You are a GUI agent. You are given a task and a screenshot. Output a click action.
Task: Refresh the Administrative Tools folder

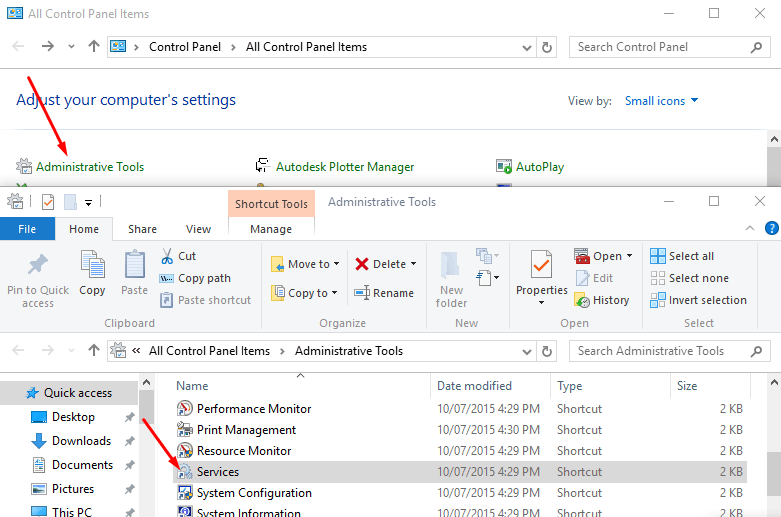pos(546,351)
